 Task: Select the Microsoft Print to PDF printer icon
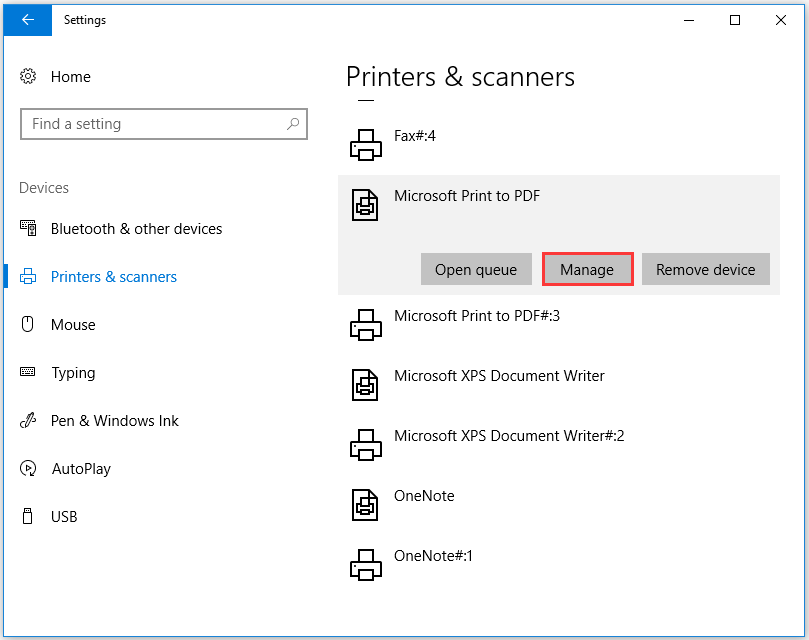point(366,204)
